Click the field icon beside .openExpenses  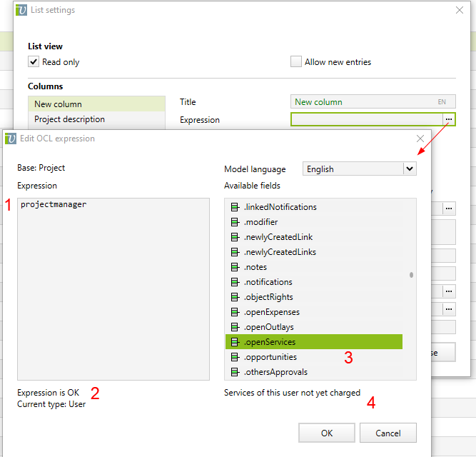[x=235, y=312]
